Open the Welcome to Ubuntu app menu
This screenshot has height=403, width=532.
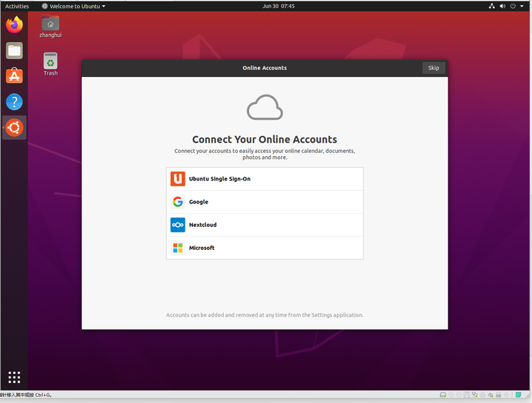click(x=74, y=6)
